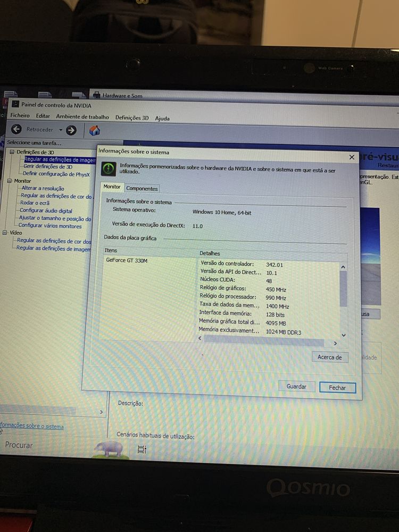The image size is (399, 532).
Task: Click the Guardar button
Action: [x=296, y=386]
